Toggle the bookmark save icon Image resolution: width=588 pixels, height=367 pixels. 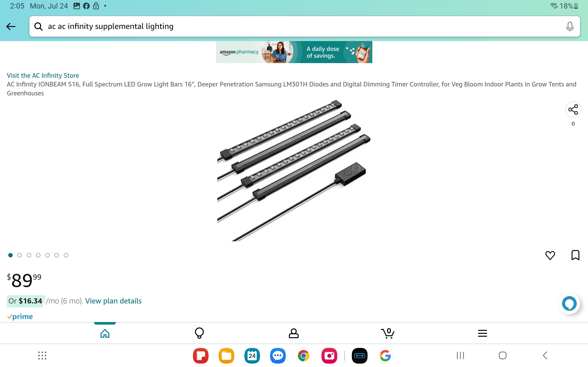pyautogui.click(x=575, y=255)
